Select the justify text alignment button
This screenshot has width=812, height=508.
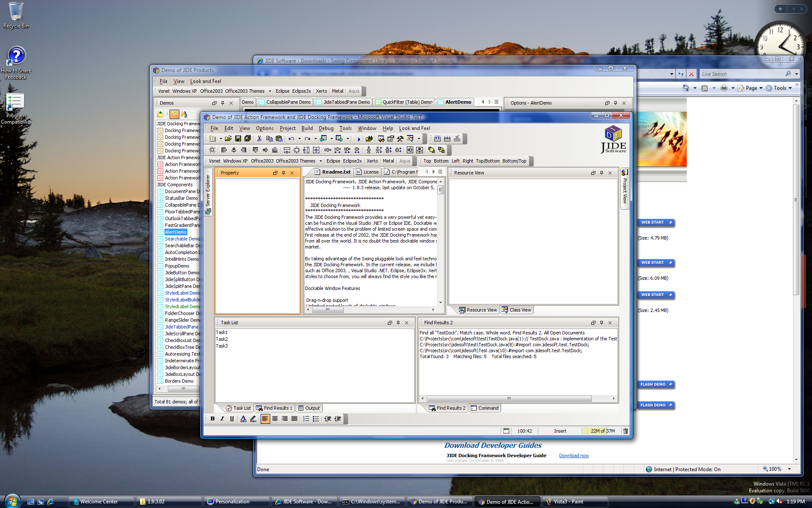pyautogui.click(x=294, y=419)
